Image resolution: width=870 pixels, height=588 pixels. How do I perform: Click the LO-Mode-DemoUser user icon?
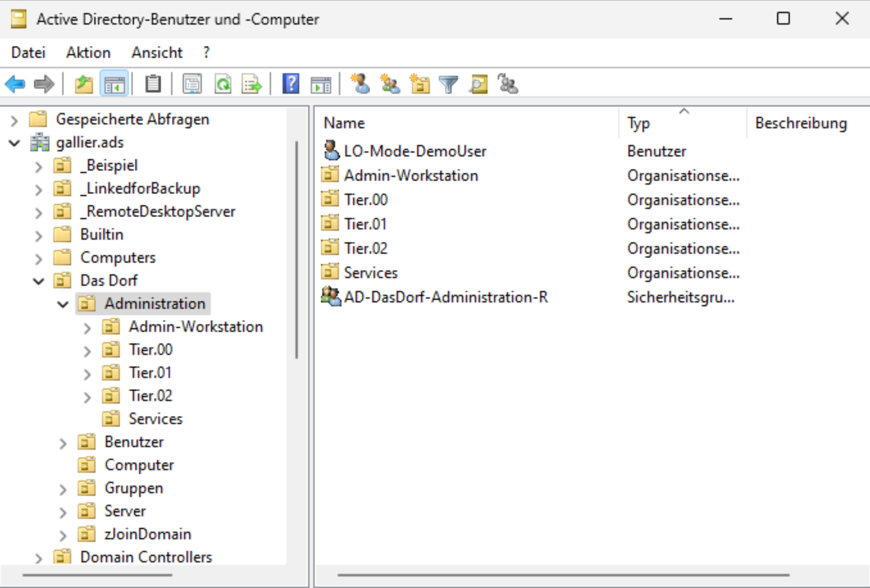pos(331,151)
